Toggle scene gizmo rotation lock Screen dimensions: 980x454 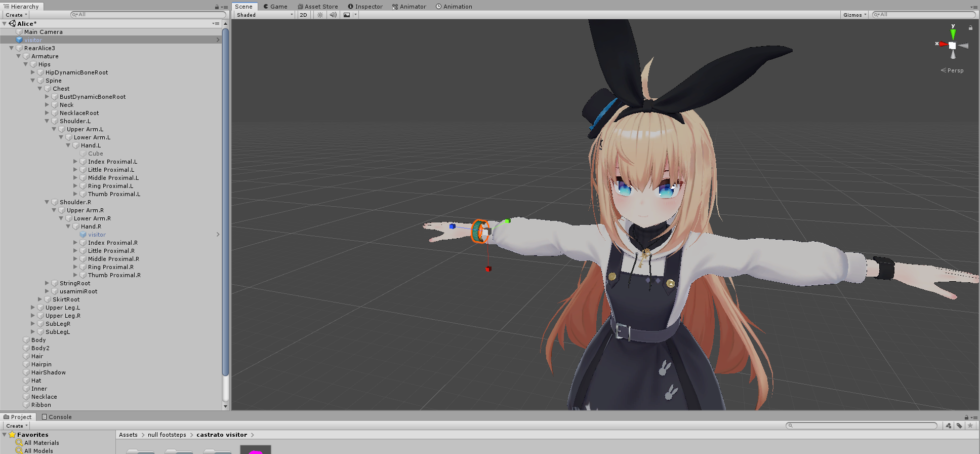pyautogui.click(x=970, y=27)
